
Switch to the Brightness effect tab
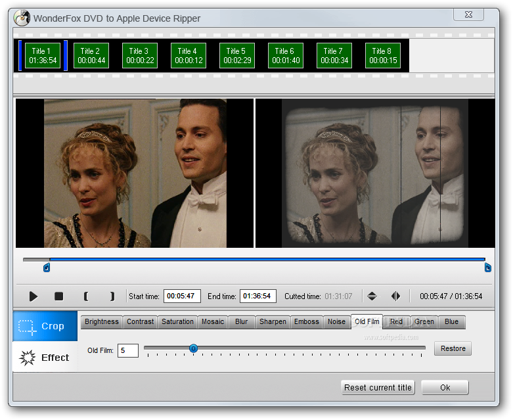click(102, 322)
